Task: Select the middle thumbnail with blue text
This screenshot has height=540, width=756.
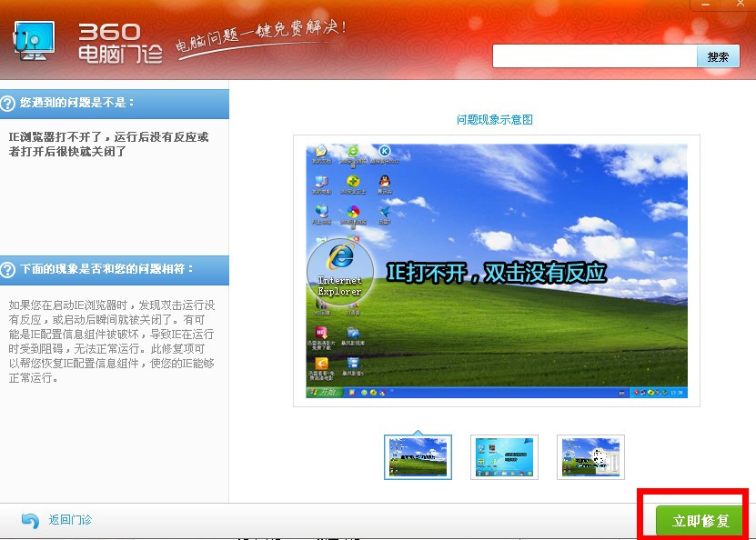Action: pyautogui.click(x=503, y=456)
